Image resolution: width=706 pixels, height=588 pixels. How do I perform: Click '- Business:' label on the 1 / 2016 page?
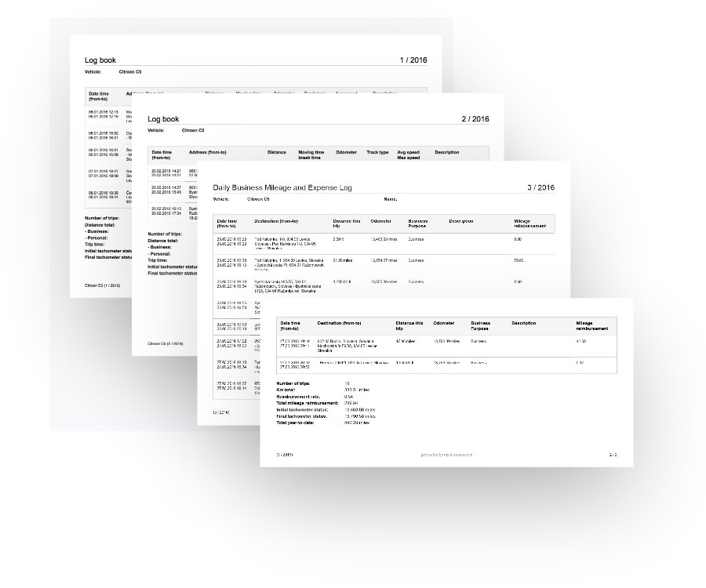pyautogui.click(x=96, y=231)
